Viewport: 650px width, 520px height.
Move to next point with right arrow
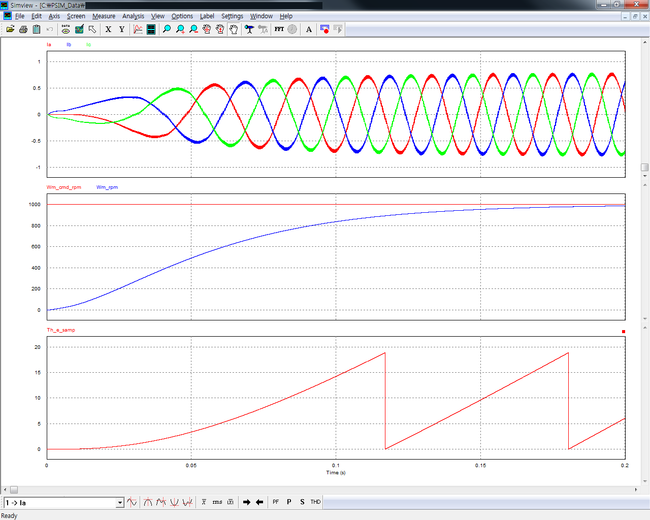tap(247, 502)
